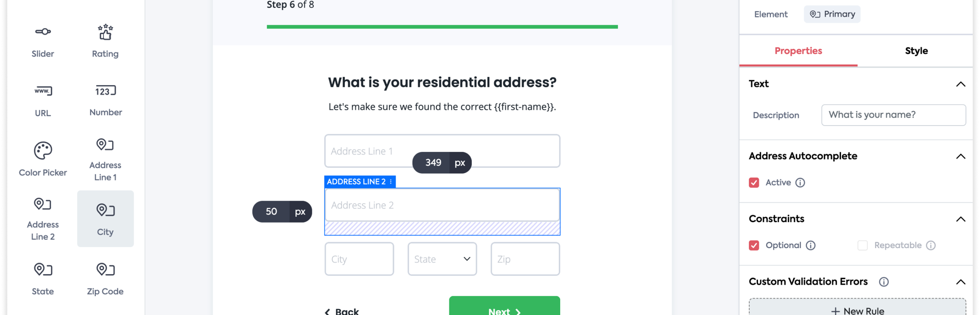Viewport: 980px width, 315px height.
Task: Click the Description text input
Action: click(893, 115)
